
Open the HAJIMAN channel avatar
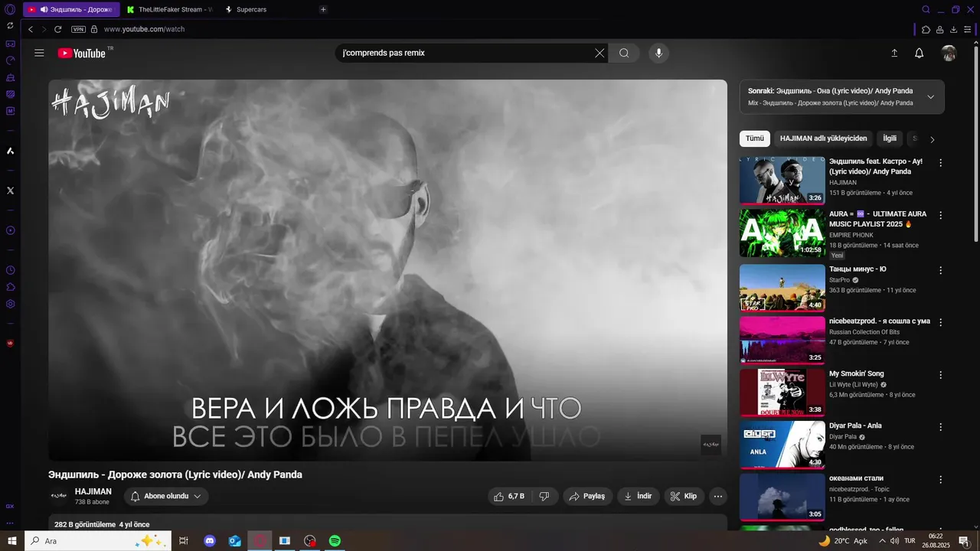pyautogui.click(x=59, y=496)
